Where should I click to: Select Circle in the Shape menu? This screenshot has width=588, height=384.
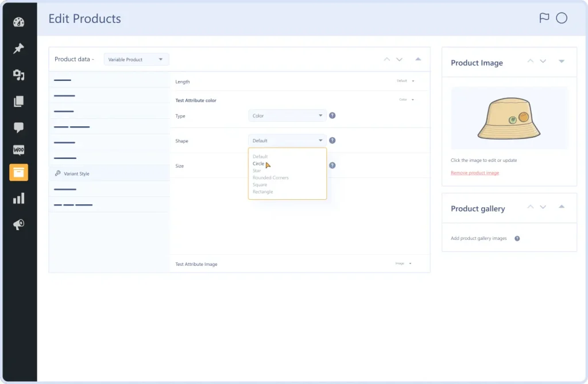[x=258, y=164]
